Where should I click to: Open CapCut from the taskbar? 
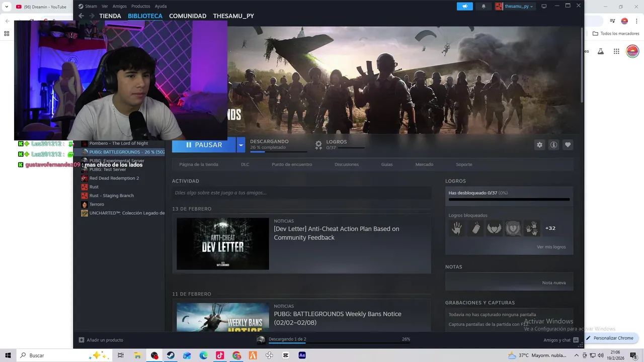click(286, 355)
